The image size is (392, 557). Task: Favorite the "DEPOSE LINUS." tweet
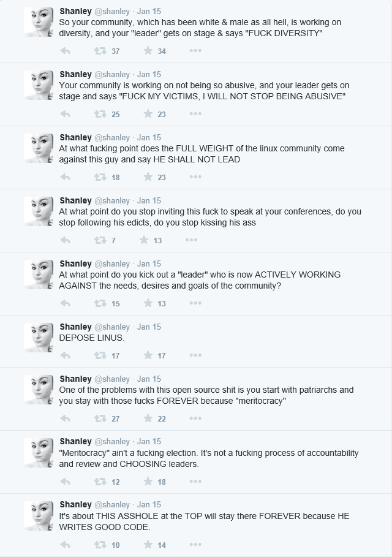pos(148,355)
